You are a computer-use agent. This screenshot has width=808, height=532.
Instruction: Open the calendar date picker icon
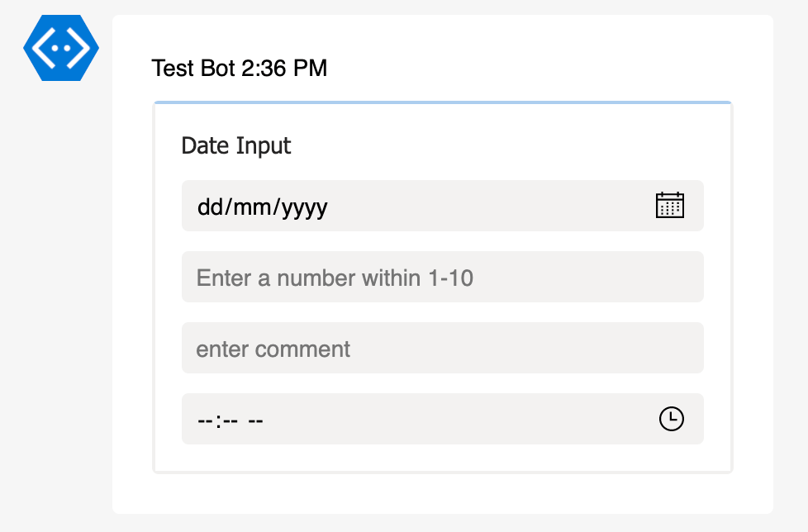coord(670,206)
